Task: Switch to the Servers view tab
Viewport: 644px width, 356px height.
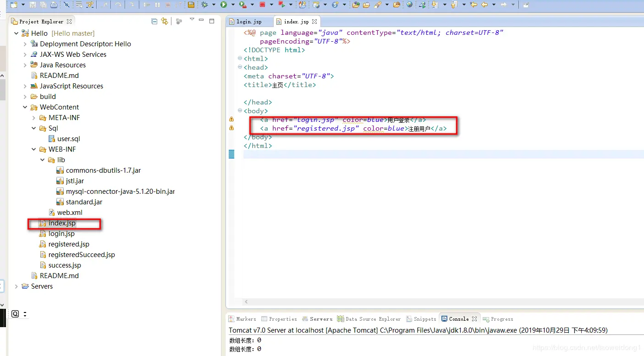Action: tap(317, 319)
